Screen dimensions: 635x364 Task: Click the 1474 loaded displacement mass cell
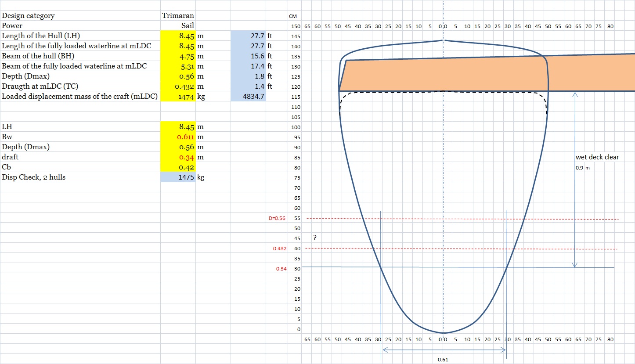tap(178, 97)
